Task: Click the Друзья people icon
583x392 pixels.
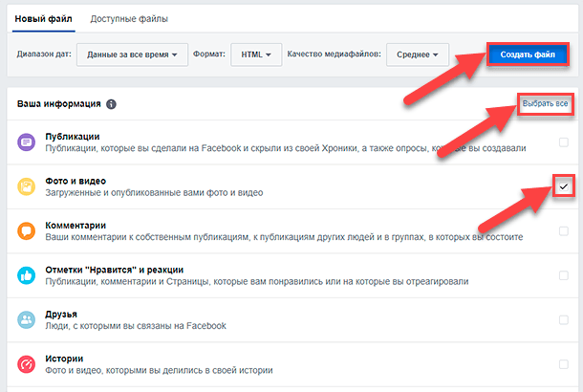Action: [x=26, y=320]
